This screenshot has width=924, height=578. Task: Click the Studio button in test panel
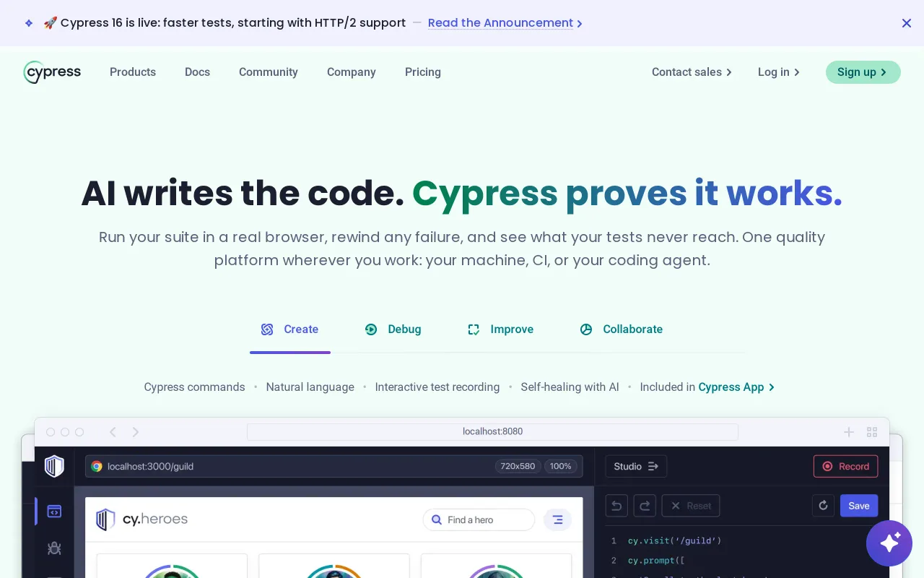(x=636, y=467)
